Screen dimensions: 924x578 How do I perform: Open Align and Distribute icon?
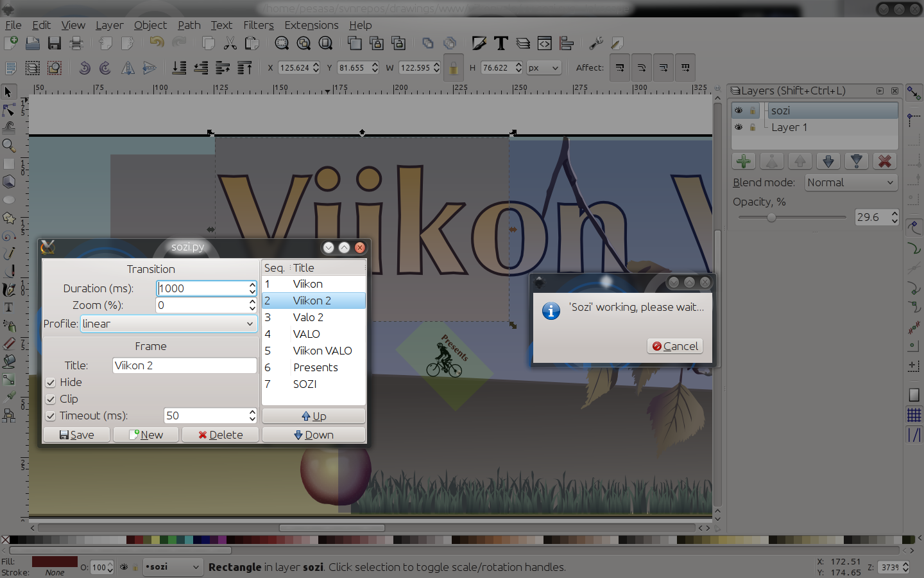click(567, 43)
